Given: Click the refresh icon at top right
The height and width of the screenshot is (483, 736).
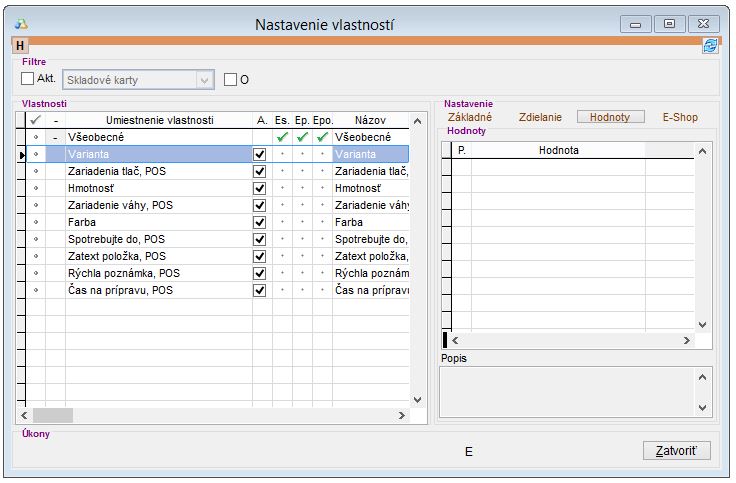Looking at the screenshot, I should pyautogui.click(x=710, y=46).
